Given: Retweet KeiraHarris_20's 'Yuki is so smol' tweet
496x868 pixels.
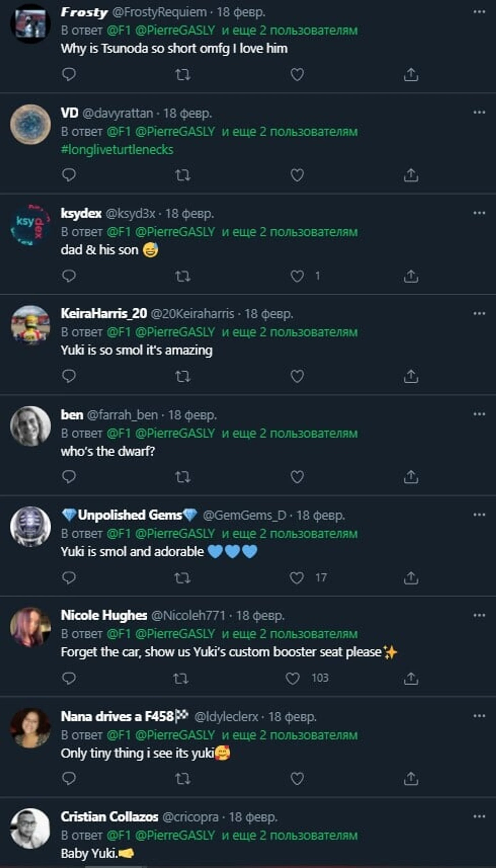Looking at the screenshot, I should pyautogui.click(x=182, y=377).
